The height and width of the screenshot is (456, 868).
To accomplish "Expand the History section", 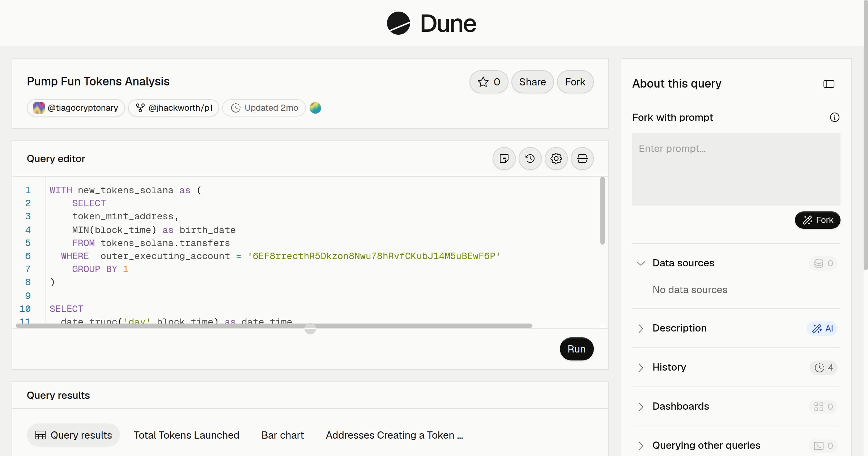I will tap(641, 367).
